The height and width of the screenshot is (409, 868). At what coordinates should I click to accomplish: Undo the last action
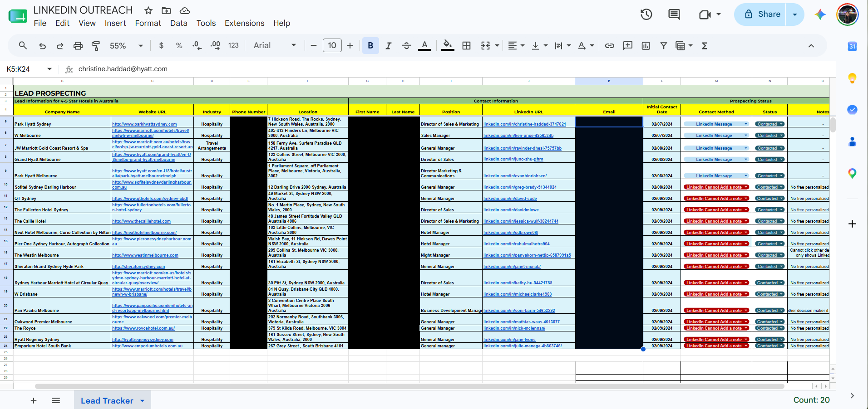click(42, 45)
